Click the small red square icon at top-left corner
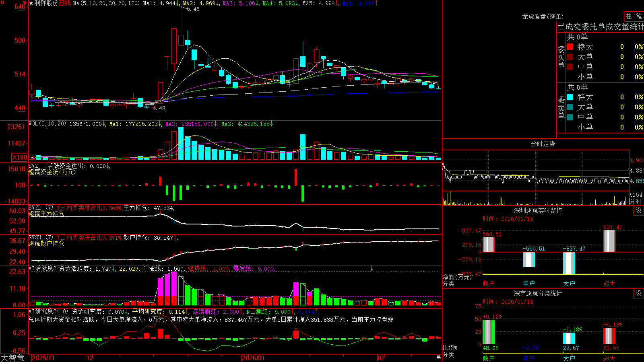 [x=2, y=3]
